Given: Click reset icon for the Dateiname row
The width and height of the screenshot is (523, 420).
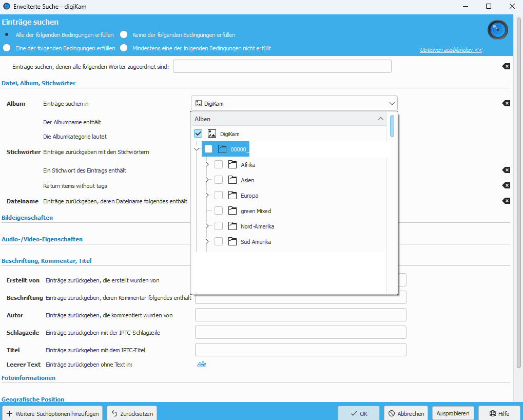Looking at the screenshot, I should point(506,201).
